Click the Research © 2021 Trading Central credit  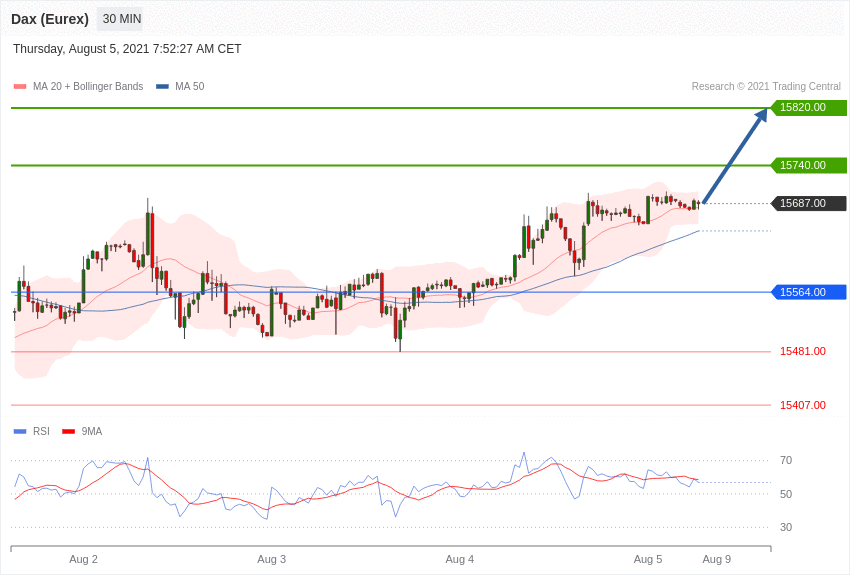(766, 86)
